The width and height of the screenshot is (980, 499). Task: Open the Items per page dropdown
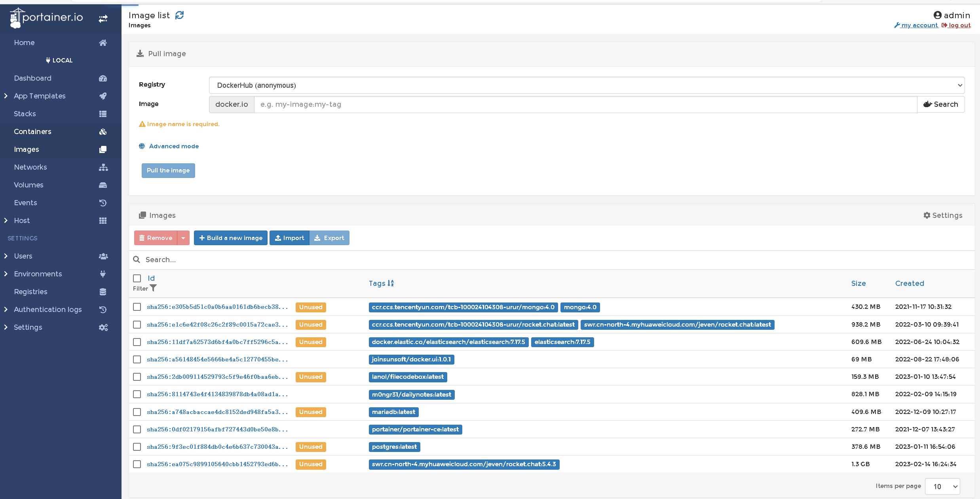(x=942, y=486)
